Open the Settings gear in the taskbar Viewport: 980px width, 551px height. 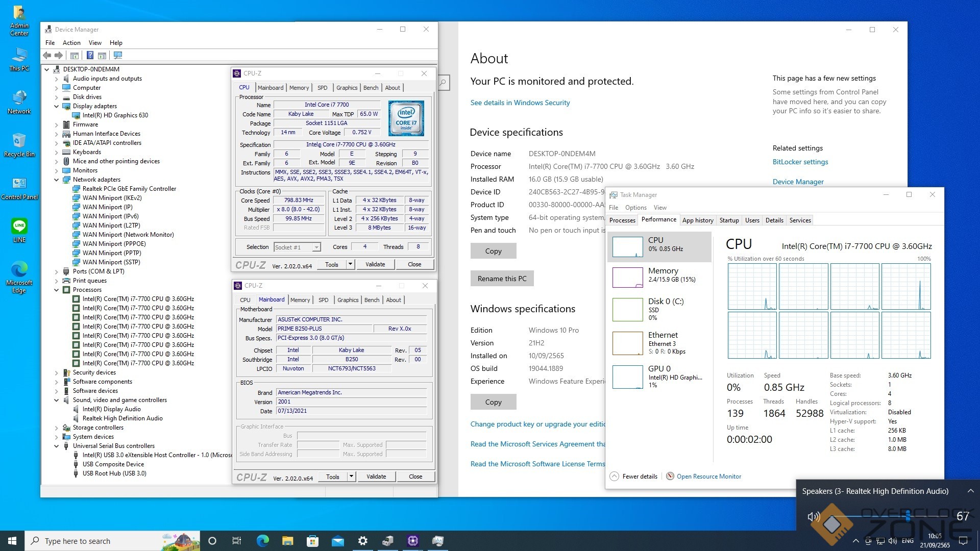363,541
